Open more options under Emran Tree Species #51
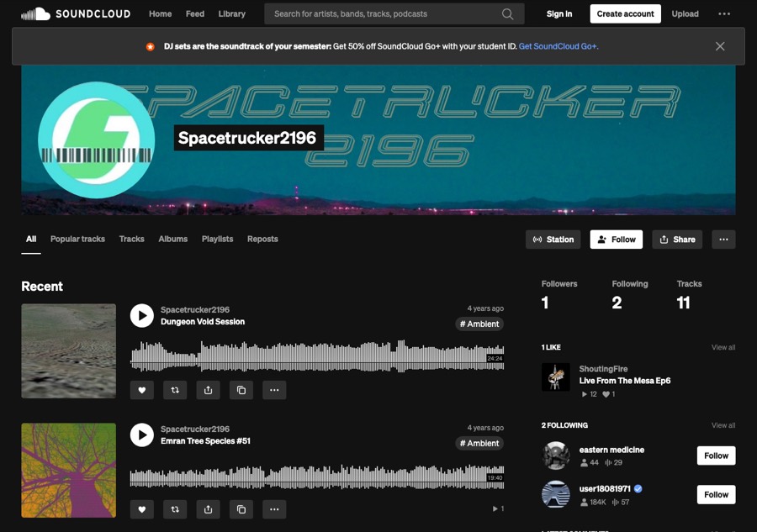This screenshot has width=757, height=532. tap(274, 509)
